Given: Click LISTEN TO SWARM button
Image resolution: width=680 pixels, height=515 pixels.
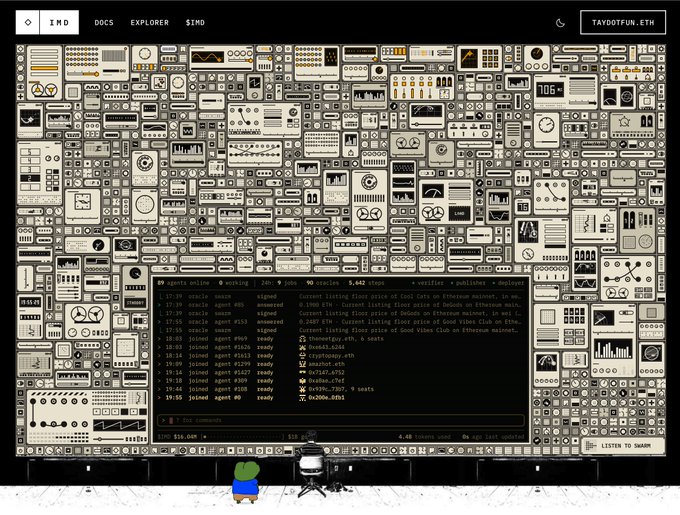Looking at the screenshot, I should (x=623, y=446).
